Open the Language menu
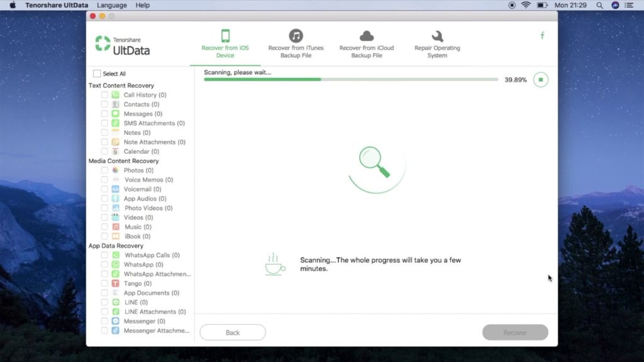 click(x=112, y=5)
